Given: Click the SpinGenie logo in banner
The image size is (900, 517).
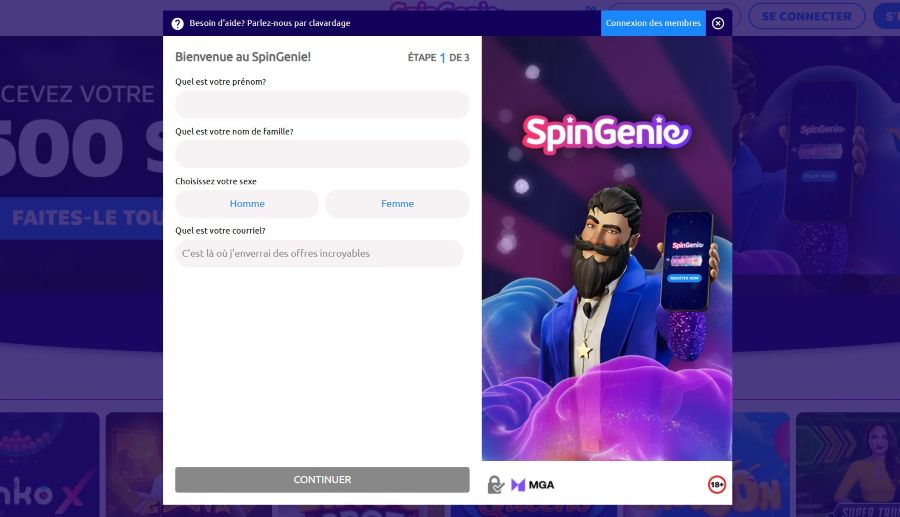Looking at the screenshot, I should 606,133.
